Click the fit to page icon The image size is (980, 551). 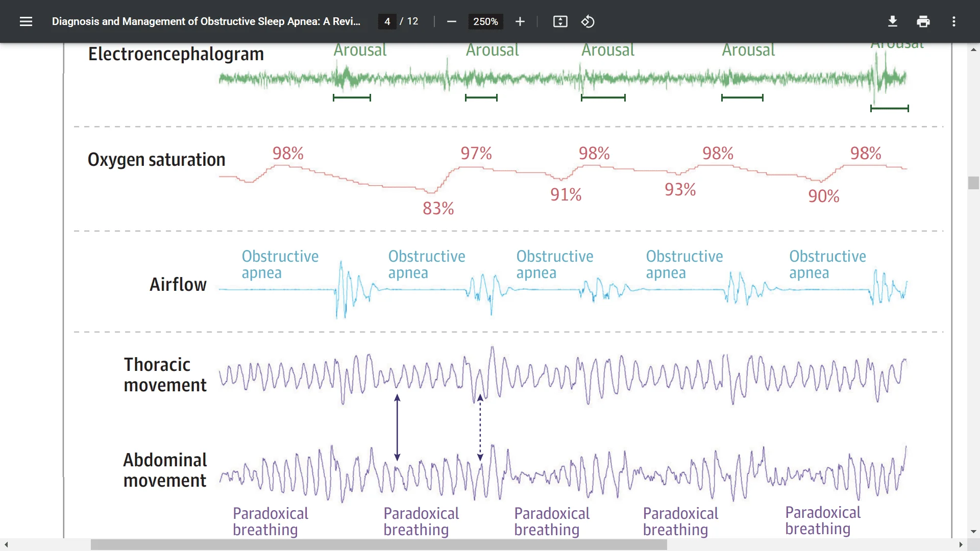coord(560,21)
